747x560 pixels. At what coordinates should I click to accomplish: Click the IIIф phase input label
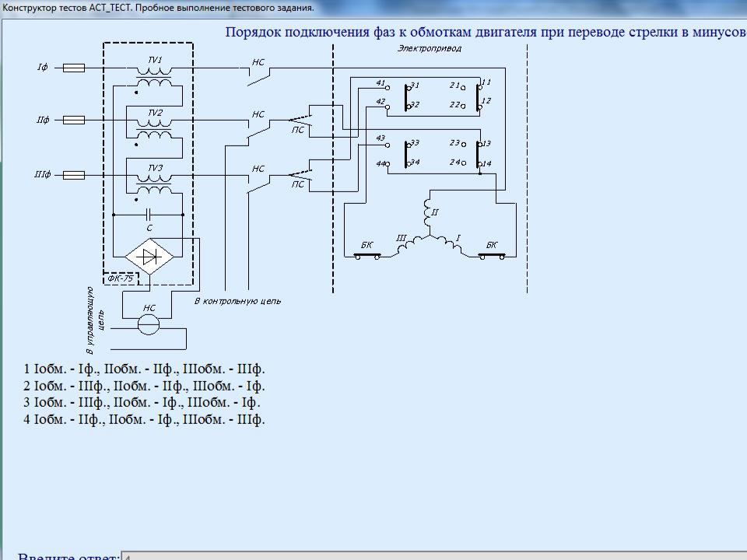(42, 175)
